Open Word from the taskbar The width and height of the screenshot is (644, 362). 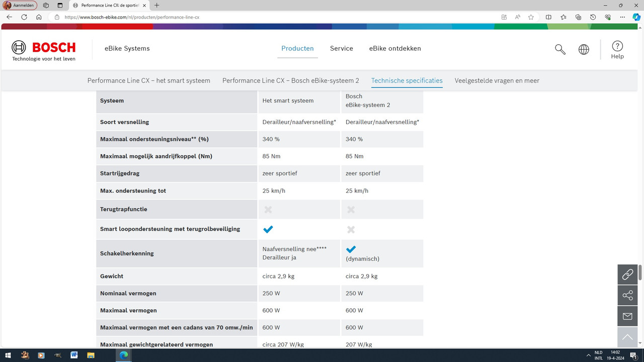point(74,355)
